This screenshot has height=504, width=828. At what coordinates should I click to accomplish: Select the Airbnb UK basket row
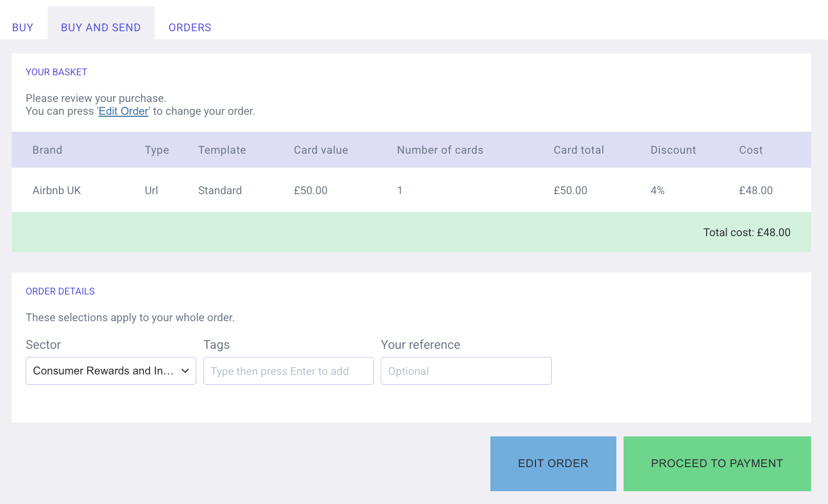tap(56, 191)
